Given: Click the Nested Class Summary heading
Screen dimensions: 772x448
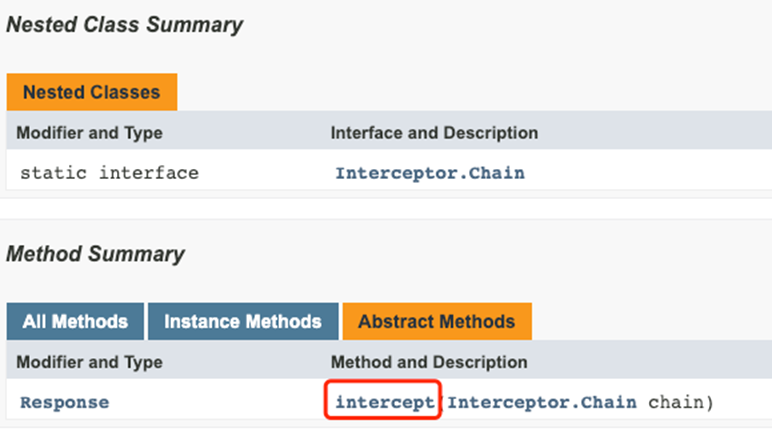Looking at the screenshot, I should click(124, 25).
